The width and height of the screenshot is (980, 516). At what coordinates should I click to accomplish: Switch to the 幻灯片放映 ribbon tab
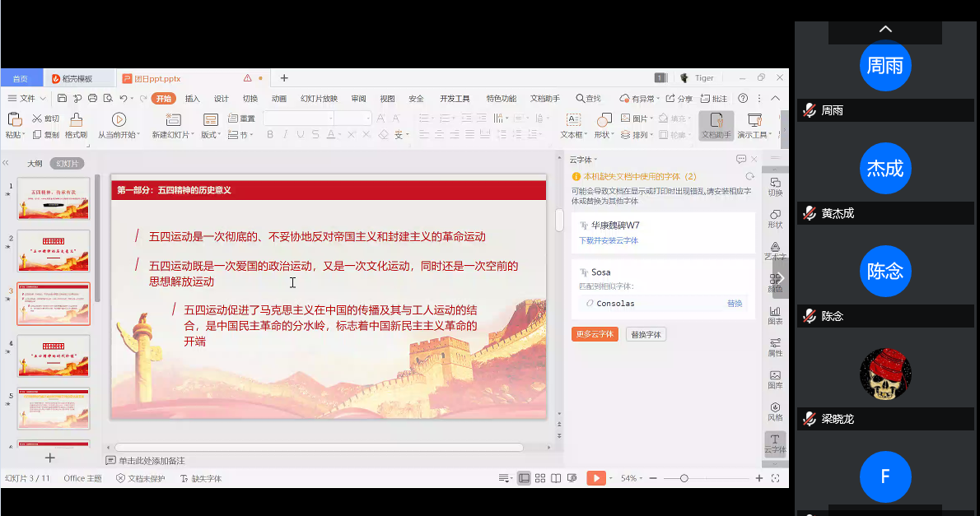(319, 99)
